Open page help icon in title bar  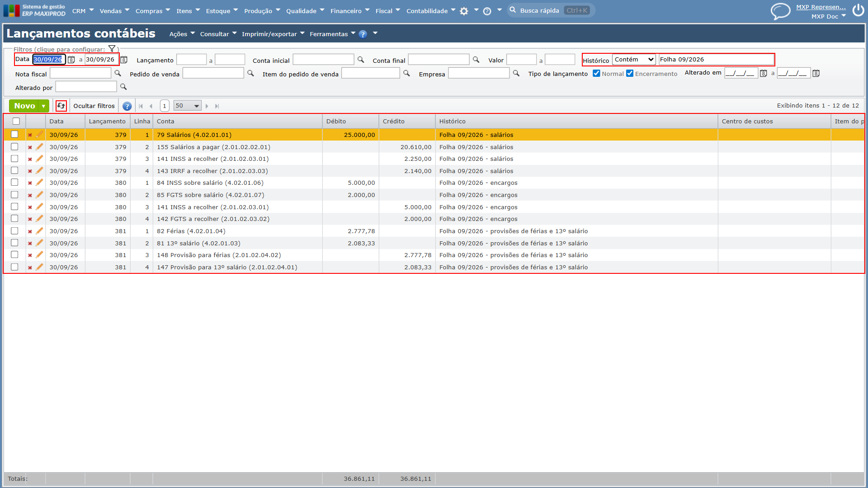363,34
